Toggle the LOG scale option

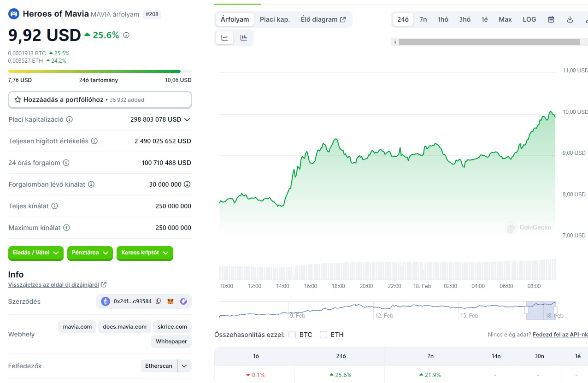coord(529,19)
